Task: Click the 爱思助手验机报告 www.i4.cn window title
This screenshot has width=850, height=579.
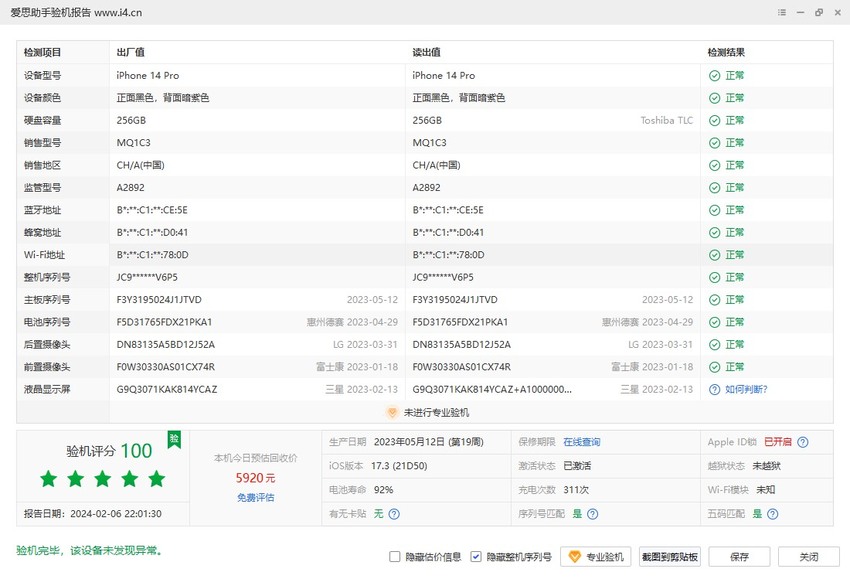Action: click(76, 12)
